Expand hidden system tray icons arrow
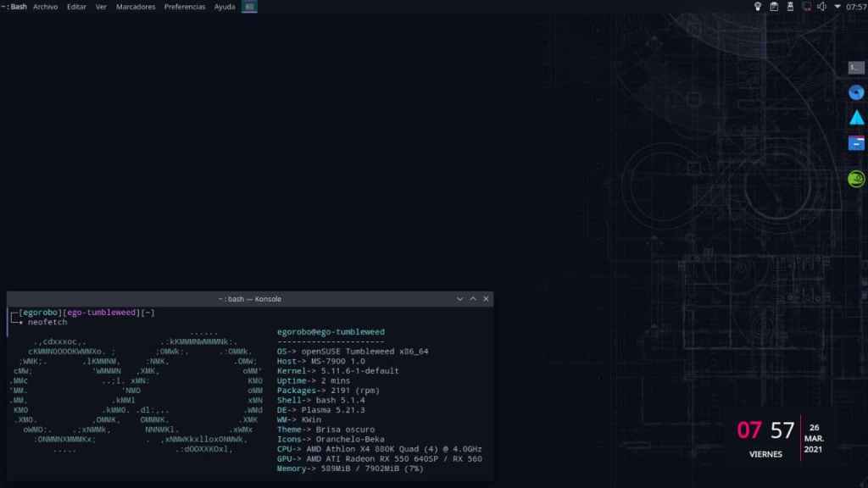 [x=837, y=7]
